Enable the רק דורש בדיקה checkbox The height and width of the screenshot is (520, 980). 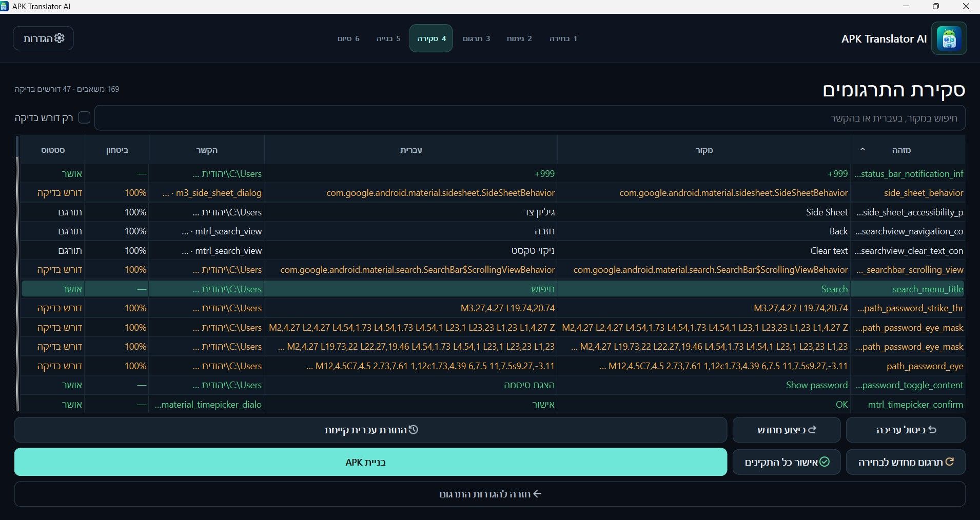84,117
